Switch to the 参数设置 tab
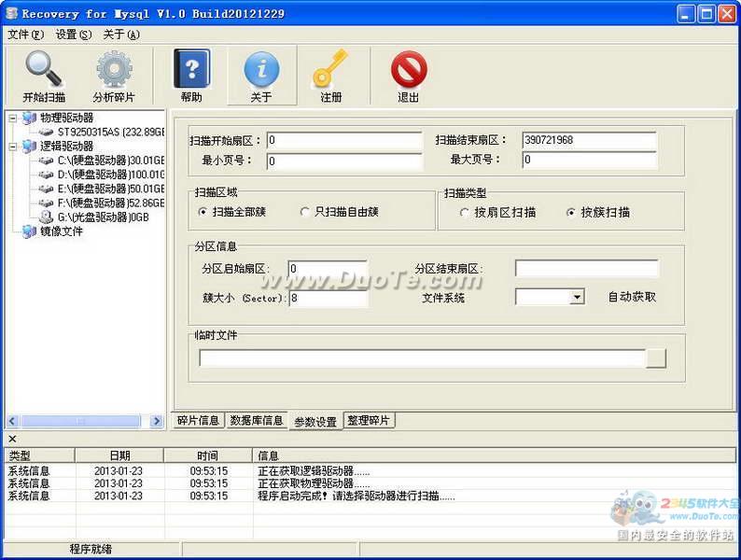 (315, 422)
